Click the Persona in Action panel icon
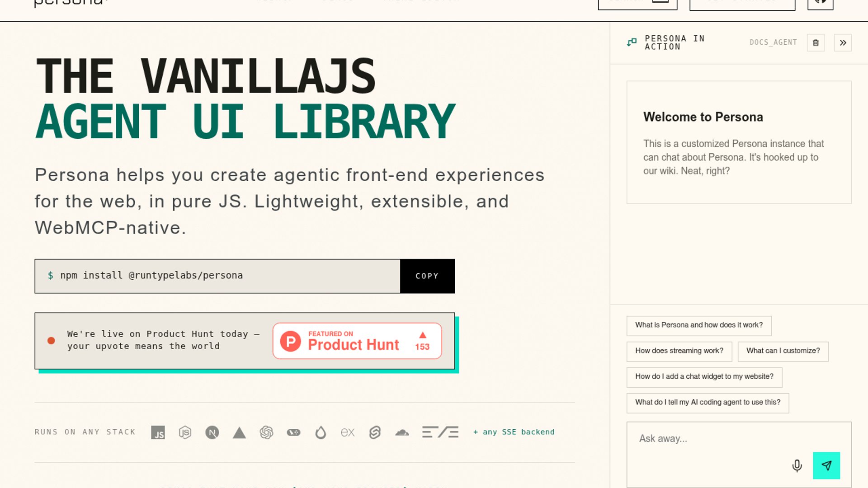This screenshot has width=868, height=488. [x=632, y=42]
